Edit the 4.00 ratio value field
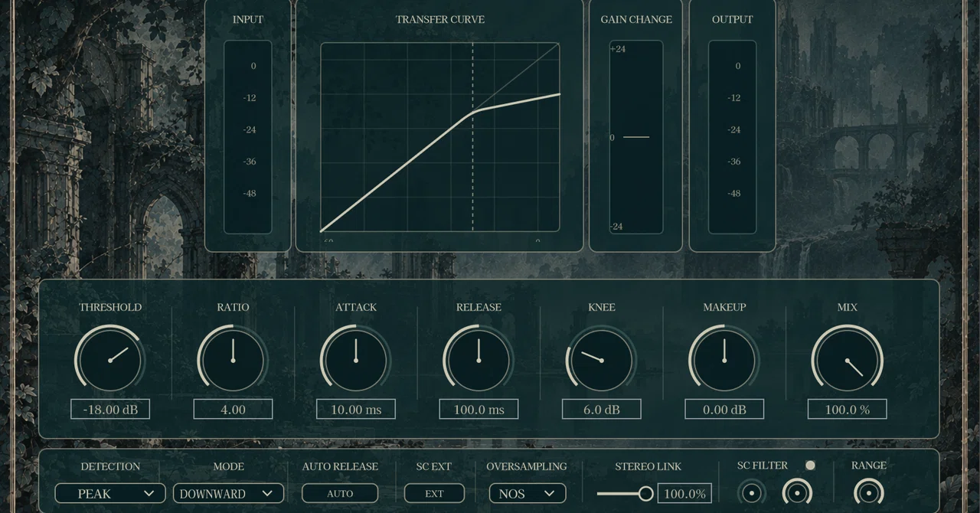Screen dimensions: 980x513 [233, 409]
